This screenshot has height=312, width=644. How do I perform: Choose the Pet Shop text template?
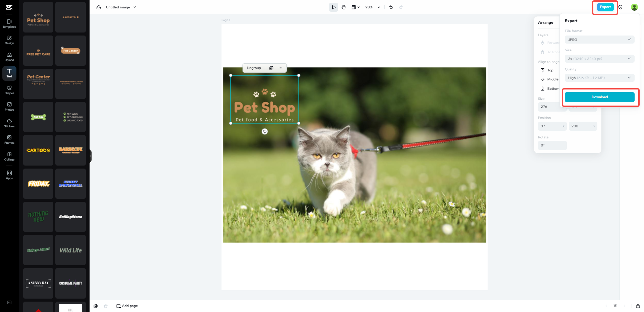pyautogui.click(x=38, y=17)
